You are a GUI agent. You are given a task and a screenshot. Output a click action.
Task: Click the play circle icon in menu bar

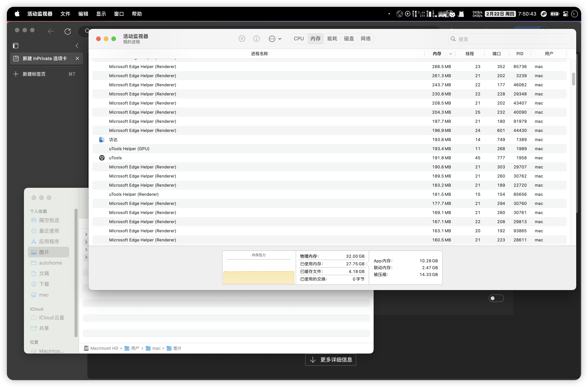[x=408, y=14]
